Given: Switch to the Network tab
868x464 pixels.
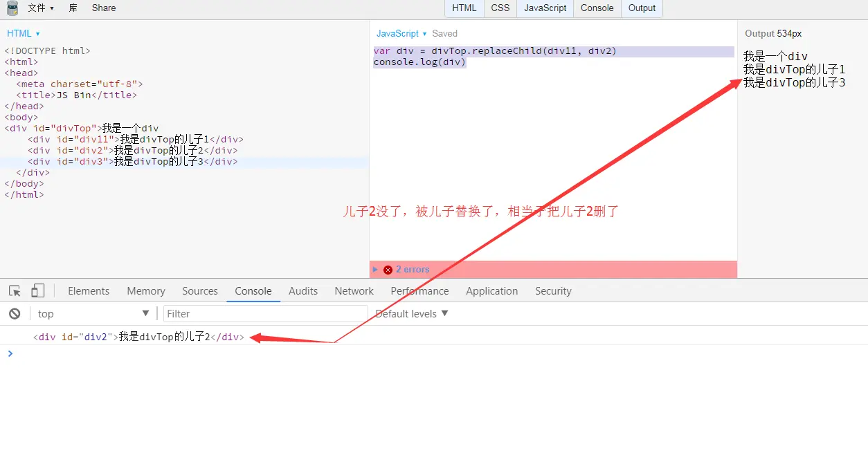Looking at the screenshot, I should tap(354, 291).
